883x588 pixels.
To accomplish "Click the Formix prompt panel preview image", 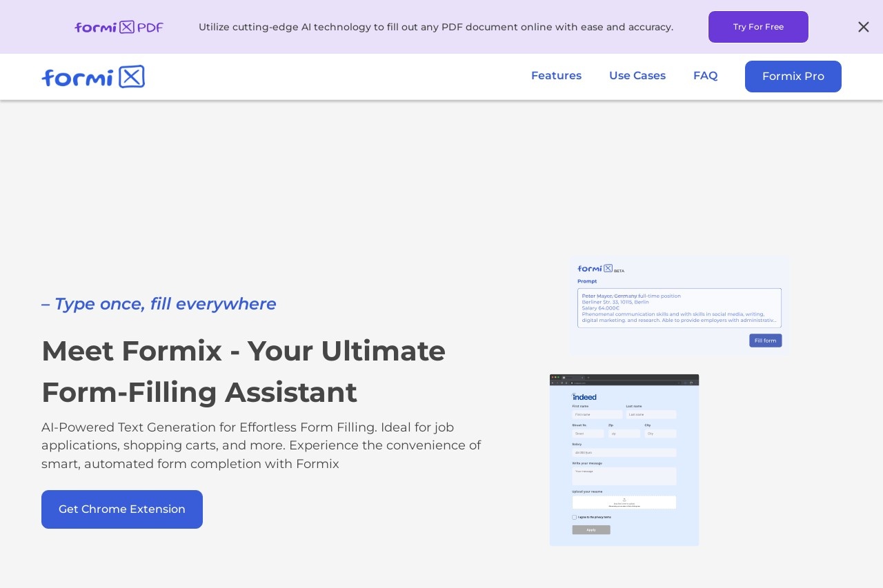I will [679, 306].
